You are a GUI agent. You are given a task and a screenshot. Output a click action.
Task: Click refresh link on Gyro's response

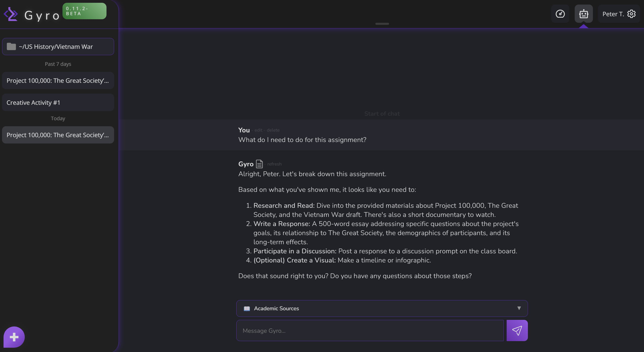274,164
